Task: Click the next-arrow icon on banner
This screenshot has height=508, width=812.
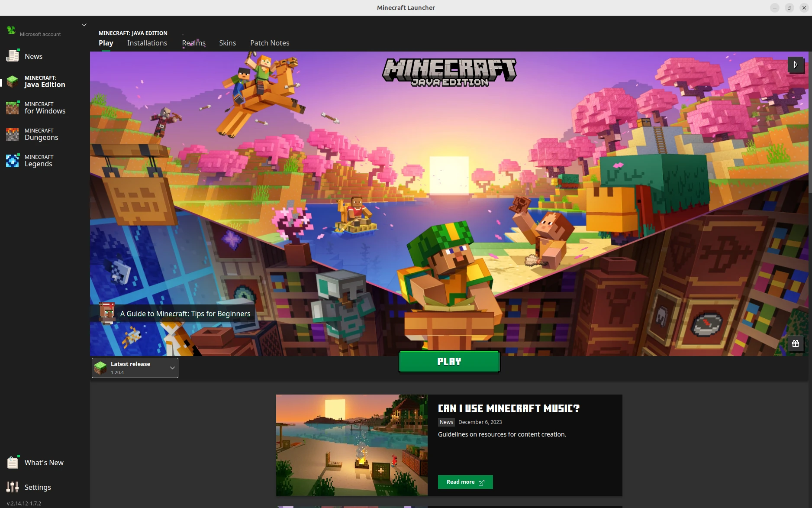Action: tap(795, 65)
